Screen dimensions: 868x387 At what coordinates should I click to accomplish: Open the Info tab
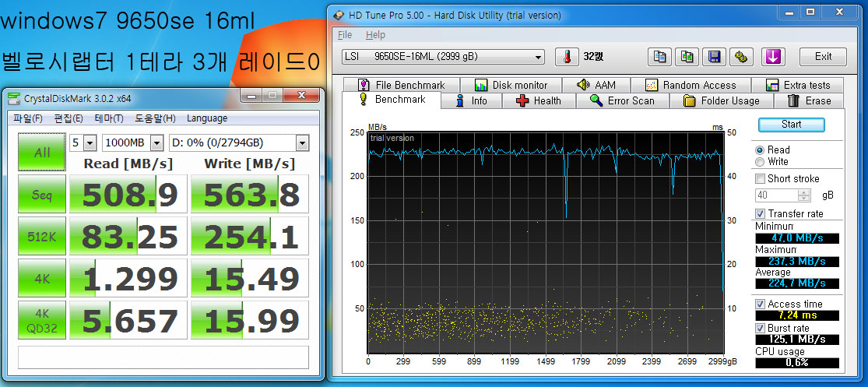pyautogui.click(x=472, y=100)
